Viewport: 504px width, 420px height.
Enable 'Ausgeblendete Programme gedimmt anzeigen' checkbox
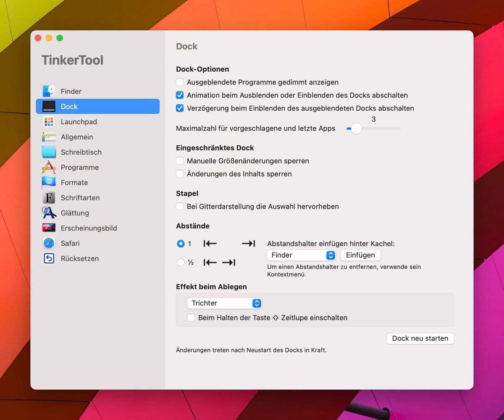180,82
